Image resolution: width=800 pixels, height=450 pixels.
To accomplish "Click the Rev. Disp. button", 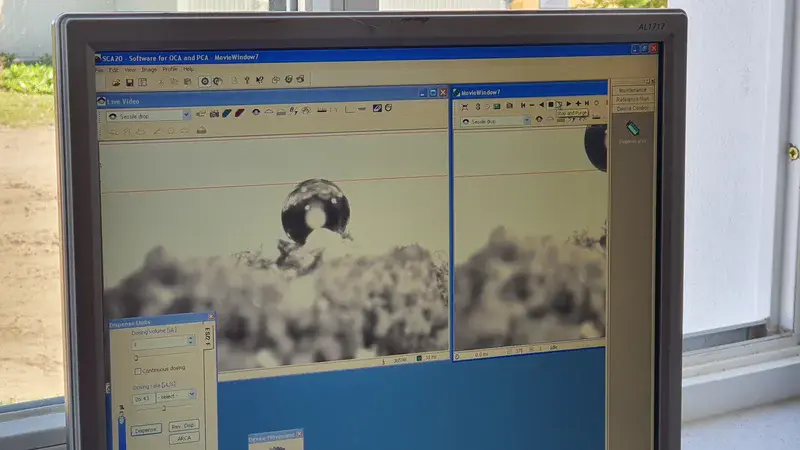I will point(183,426).
